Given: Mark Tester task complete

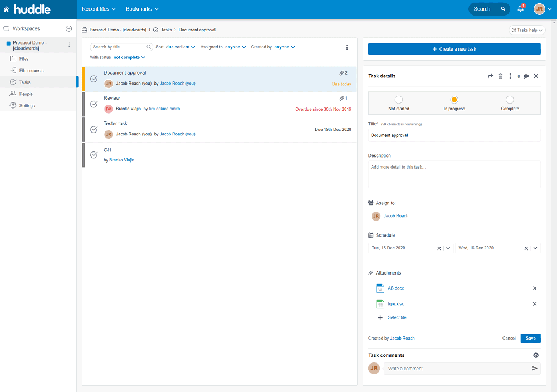Looking at the screenshot, I should point(94,130).
